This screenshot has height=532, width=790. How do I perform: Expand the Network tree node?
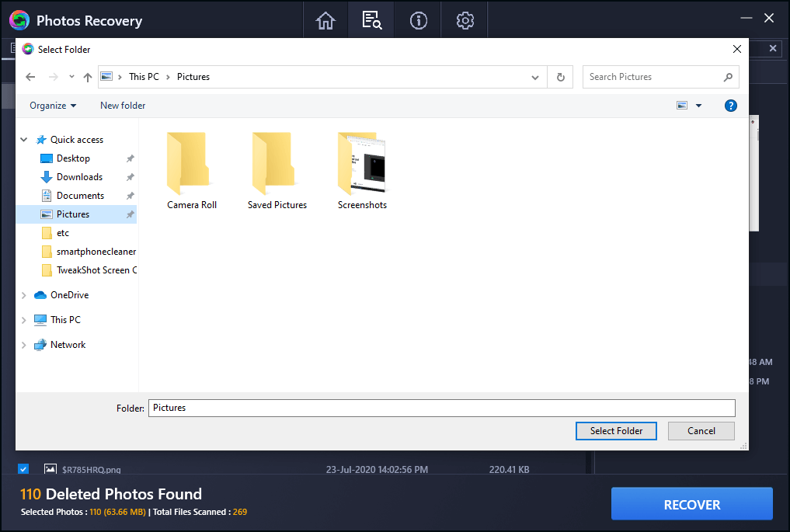click(x=23, y=345)
